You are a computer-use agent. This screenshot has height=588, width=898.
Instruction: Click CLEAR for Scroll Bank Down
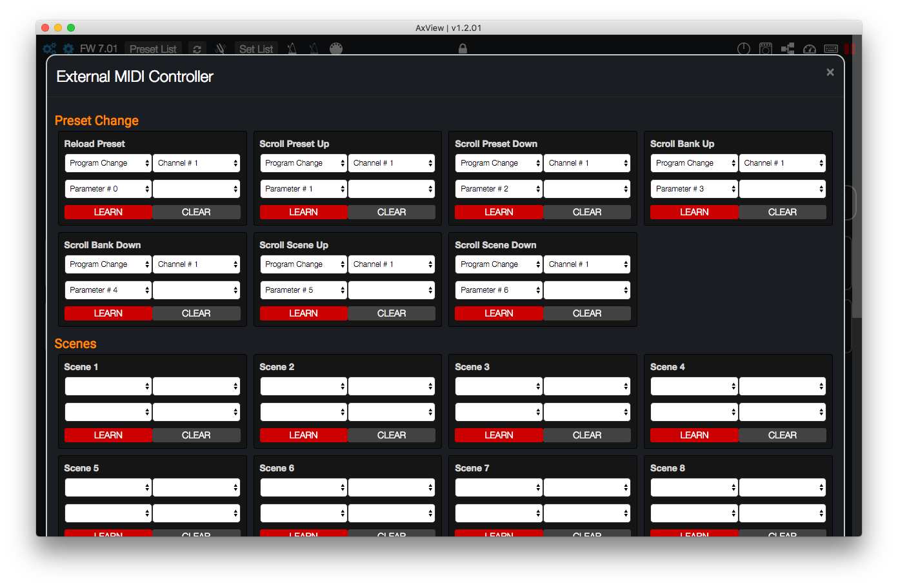[196, 313]
